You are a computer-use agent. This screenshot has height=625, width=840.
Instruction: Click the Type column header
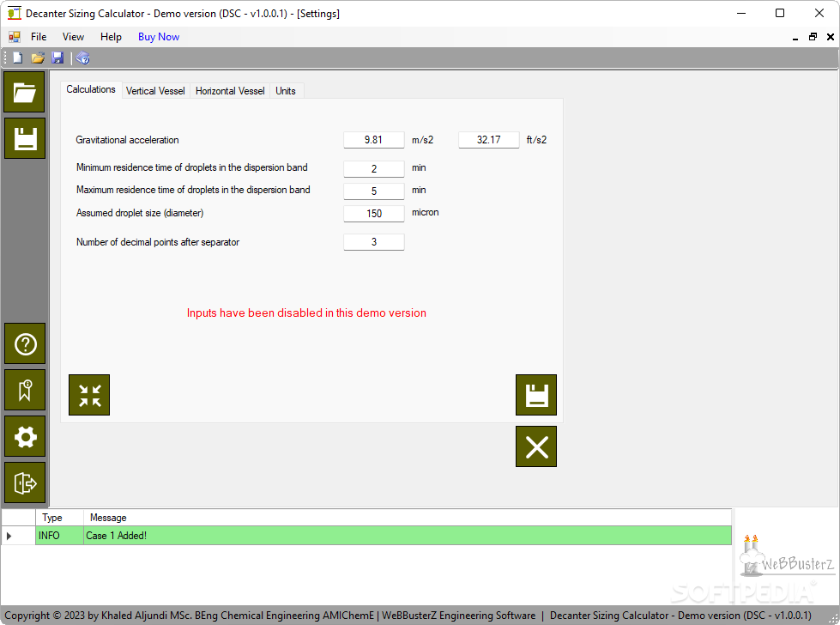(59, 518)
